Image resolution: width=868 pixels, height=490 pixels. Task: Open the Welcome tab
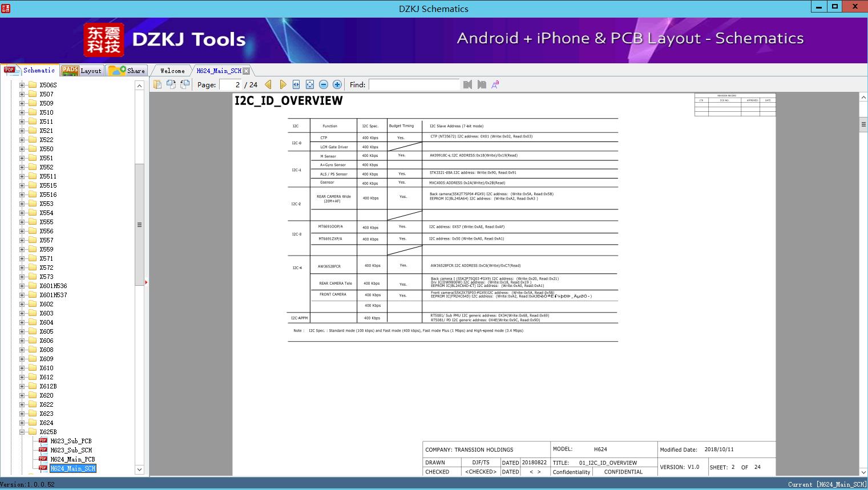[172, 71]
